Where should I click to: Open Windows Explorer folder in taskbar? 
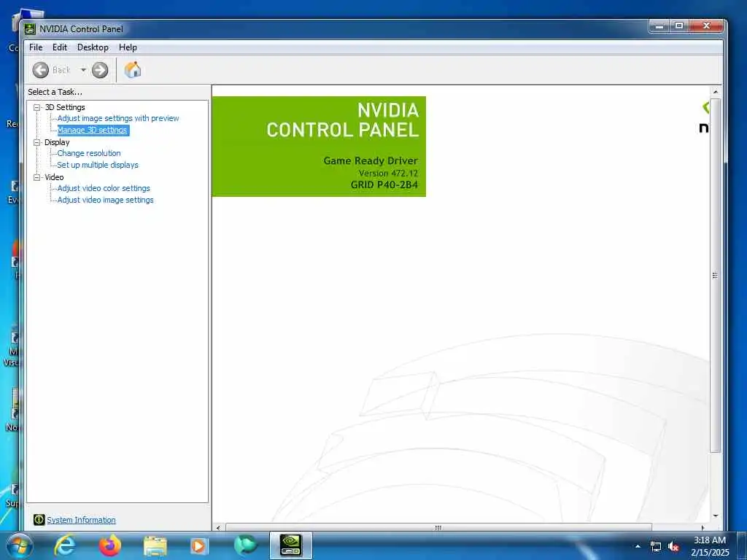tap(155, 545)
